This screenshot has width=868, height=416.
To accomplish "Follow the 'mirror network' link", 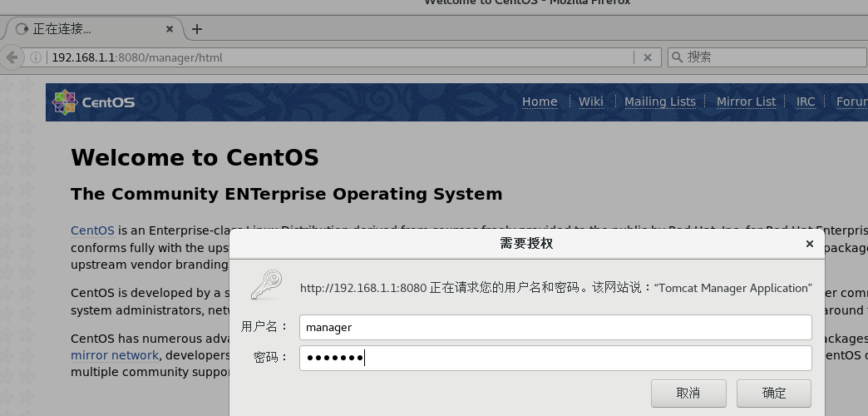I will (x=115, y=355).
